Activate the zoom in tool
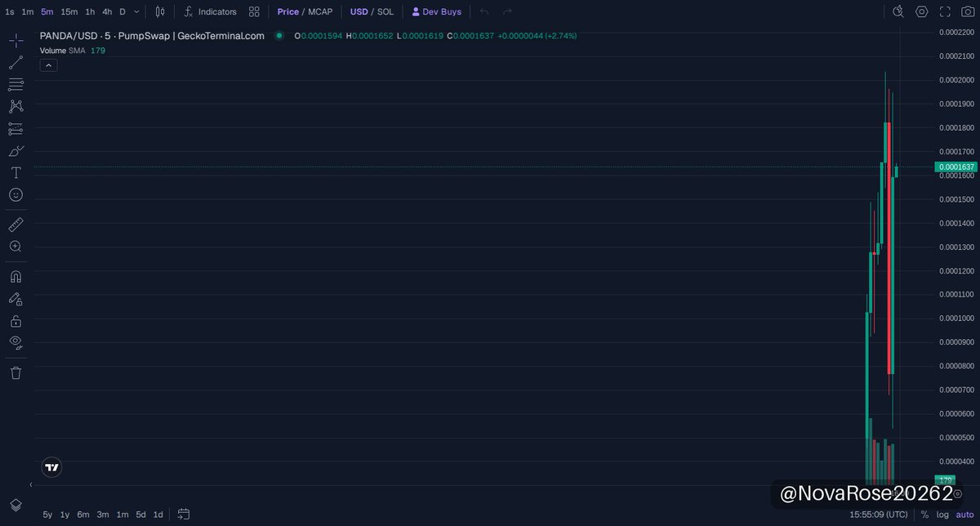 pos(16,246)
